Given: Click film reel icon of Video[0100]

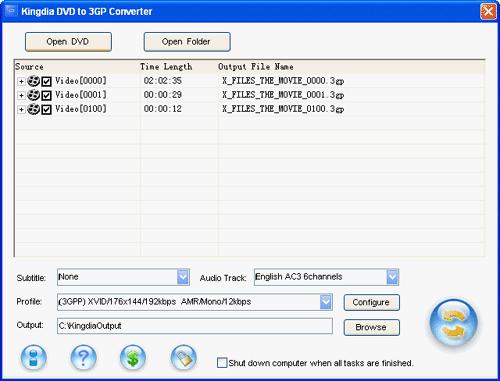Looking at the screenshot, I should click(x=33, y=109).
